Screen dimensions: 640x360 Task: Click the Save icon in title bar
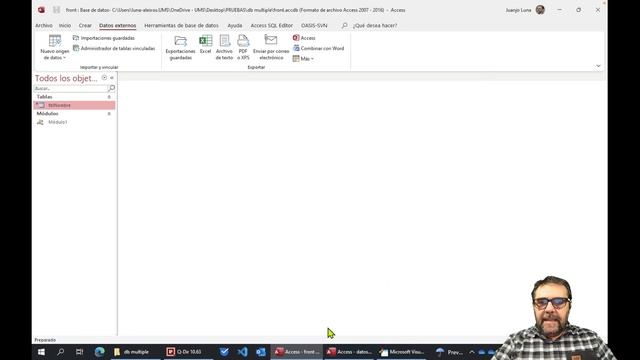pyautogui.click(x=56, y=10)
